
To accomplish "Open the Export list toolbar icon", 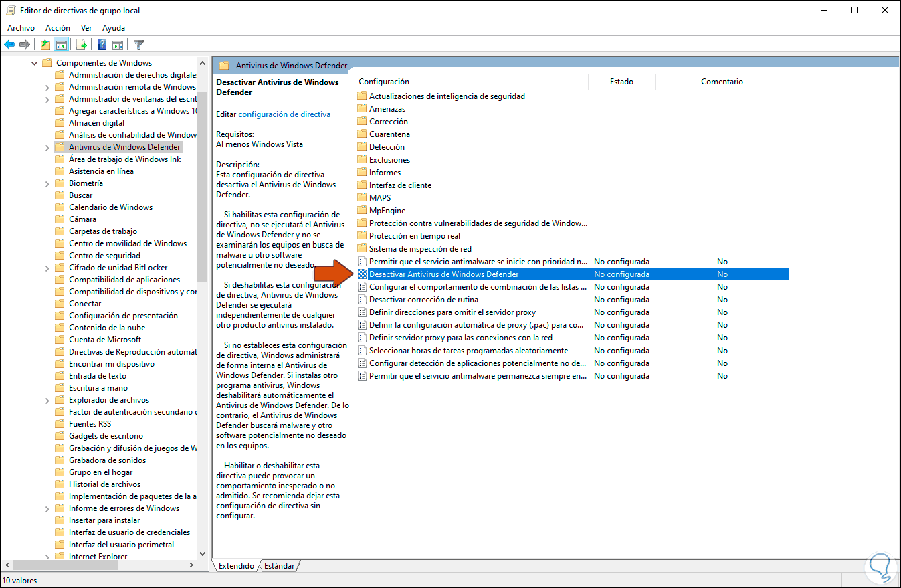I will [80, 44].
